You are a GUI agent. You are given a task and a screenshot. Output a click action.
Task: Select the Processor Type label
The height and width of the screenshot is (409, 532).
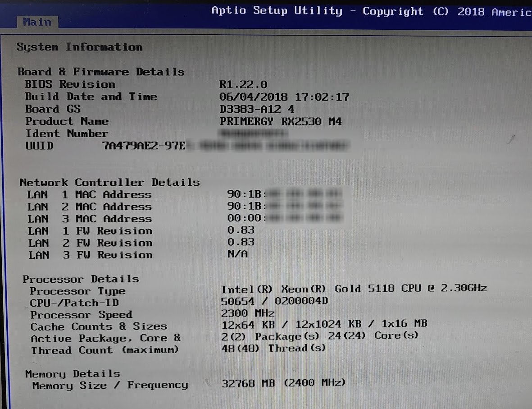(77, 291)
